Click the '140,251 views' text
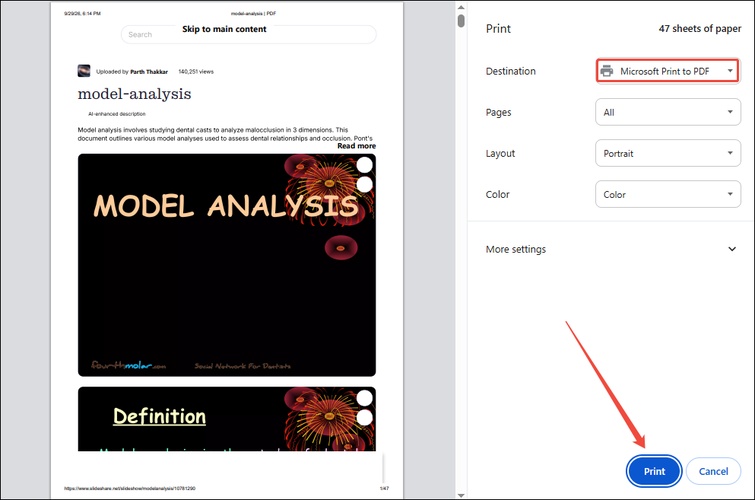Image resolution: width=755 pixels, height=500 pixels. 196,72
